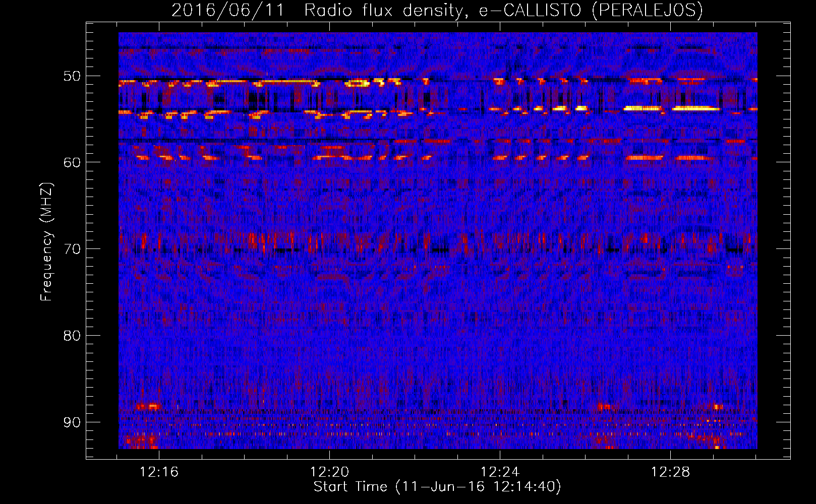816x504 pixels.
Task: Click the 12:24 time axis tick label
Action: pyautogui.click(x=500, y=472)
